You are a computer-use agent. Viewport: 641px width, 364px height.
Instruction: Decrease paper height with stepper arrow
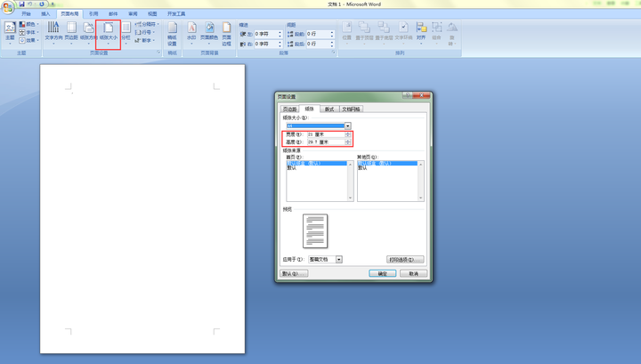[x=348, y=143]
